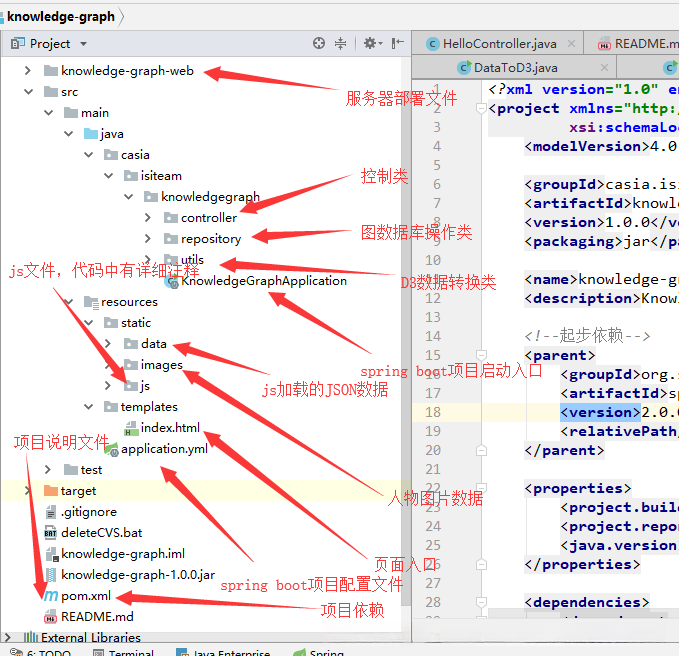
Task: Collapse the main folder
Action: (x=48, y=113)
